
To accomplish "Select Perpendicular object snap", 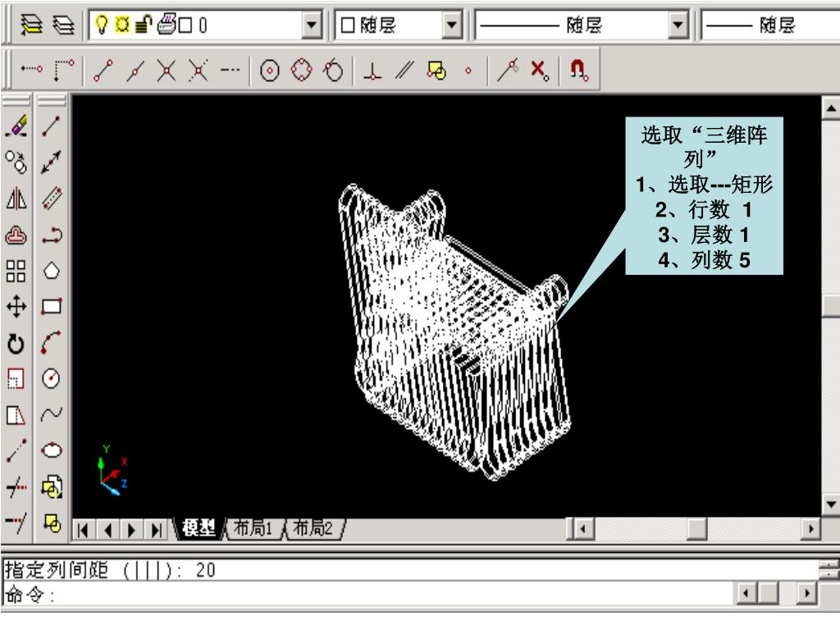I will point(372,71).
